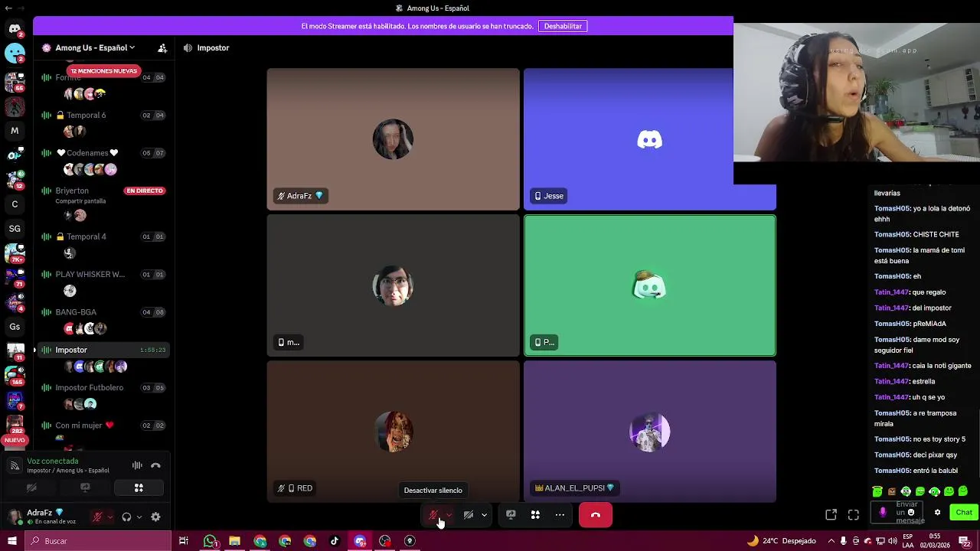This screenshot has height=551, width=980.
Task: Open the server icon with 55 badge
Action: (15, 82)
